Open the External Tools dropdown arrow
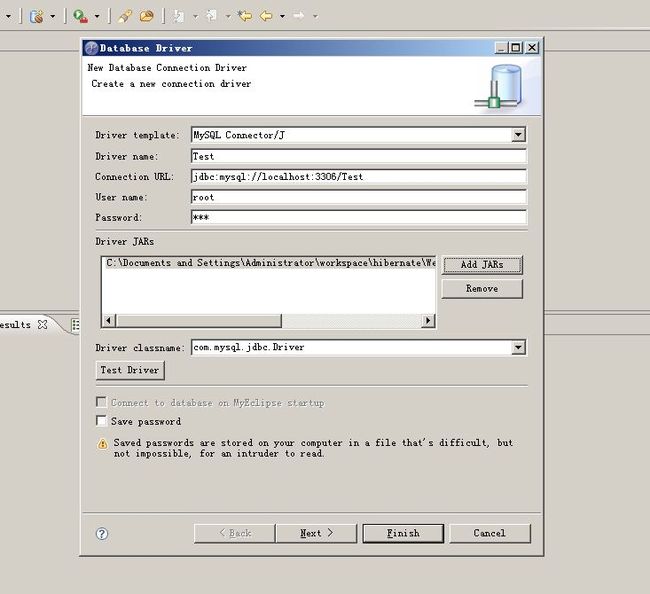The height and width of the screenshot is (594, 650). (97, 17)
